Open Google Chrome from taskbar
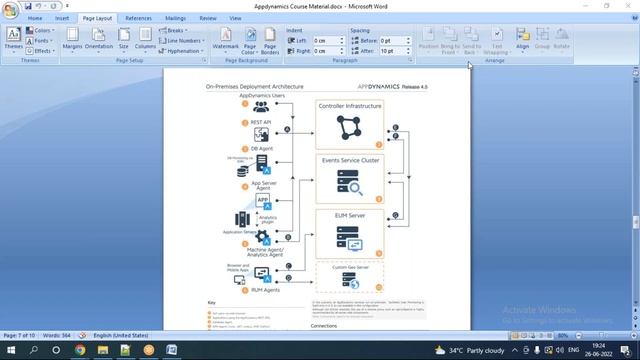 [x=80, y=350]
